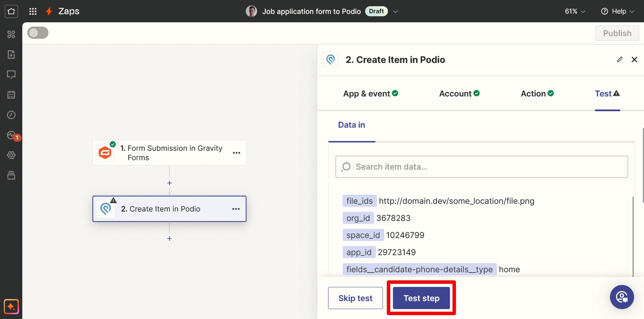Expand the Zap title dropdown chevron
The height and width of the screenshot is (319, 644).
(395, 12)
